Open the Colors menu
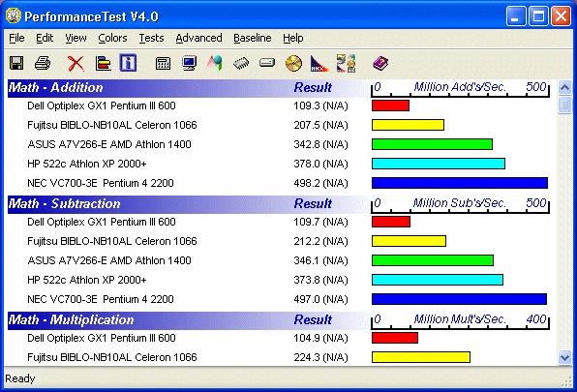 coord(112,38)
